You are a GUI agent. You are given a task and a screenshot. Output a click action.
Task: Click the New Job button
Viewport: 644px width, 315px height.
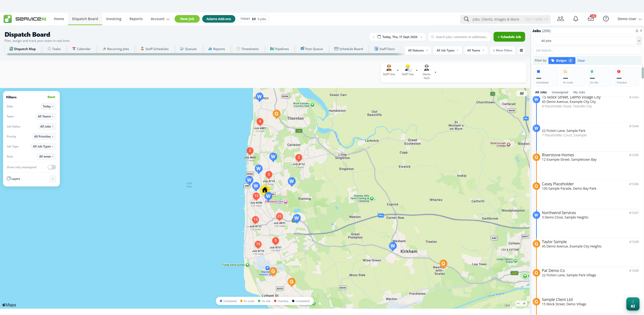click(187, 19)
